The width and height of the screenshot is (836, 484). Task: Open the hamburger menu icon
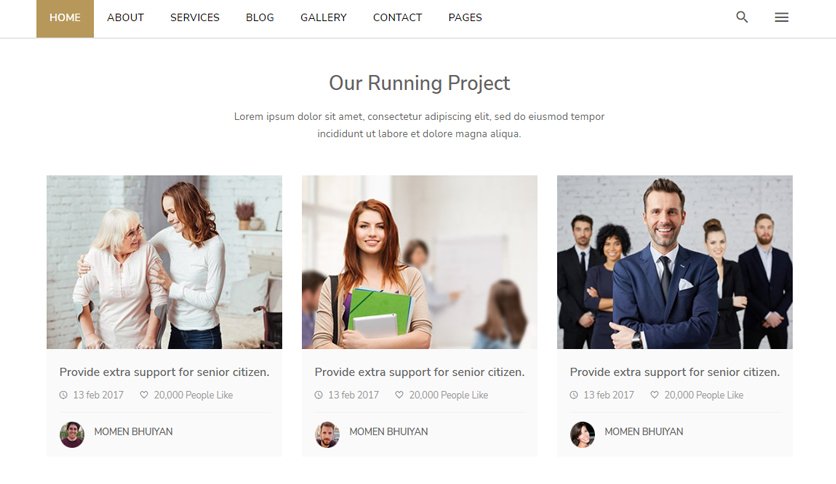coord(782,18)
